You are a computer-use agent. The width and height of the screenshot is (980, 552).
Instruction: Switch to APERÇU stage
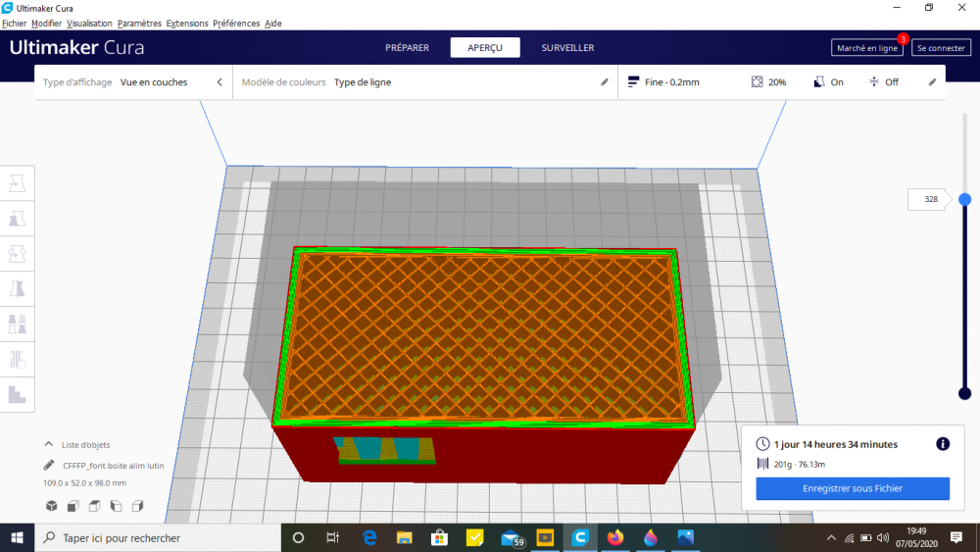coord(485,47)
